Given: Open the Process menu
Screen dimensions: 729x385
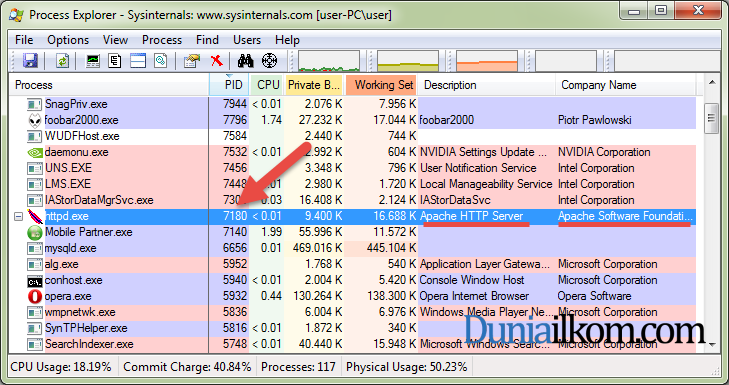Looking at the screenshot, I should tap(162, 40).
